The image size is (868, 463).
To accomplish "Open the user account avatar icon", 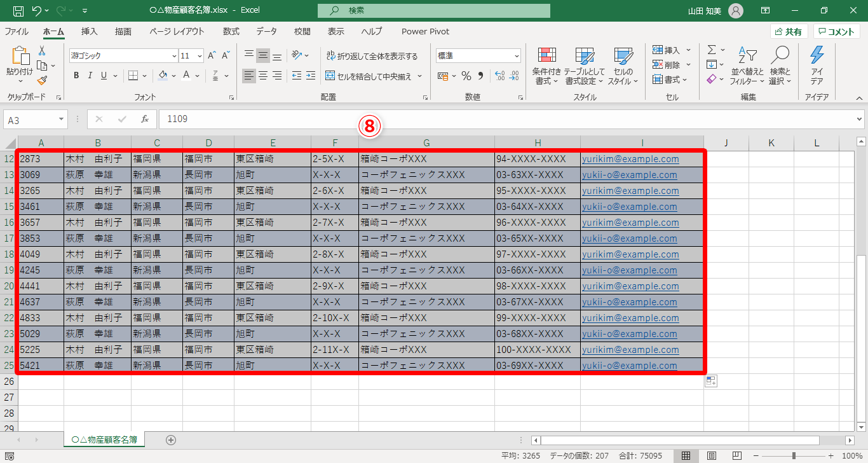I will coord(736,11).
